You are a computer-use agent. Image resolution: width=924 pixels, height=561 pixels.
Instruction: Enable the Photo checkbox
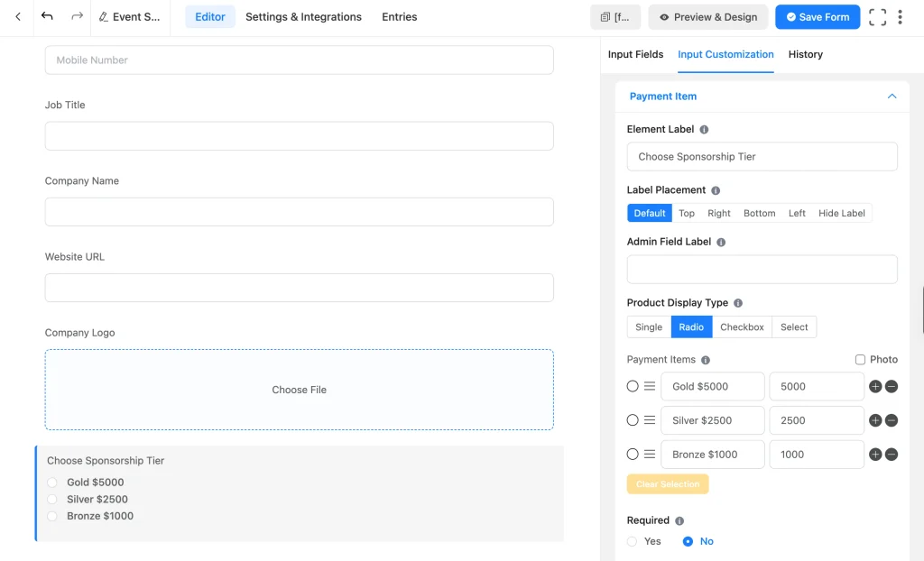click(x=860, y=360)
